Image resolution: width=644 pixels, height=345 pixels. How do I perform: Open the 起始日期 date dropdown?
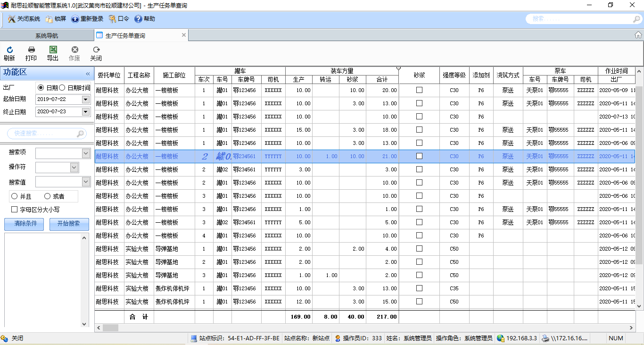[x=85, y=100]
